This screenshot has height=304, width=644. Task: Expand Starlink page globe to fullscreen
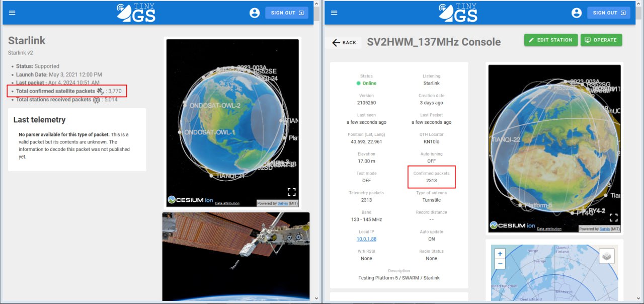291,192
